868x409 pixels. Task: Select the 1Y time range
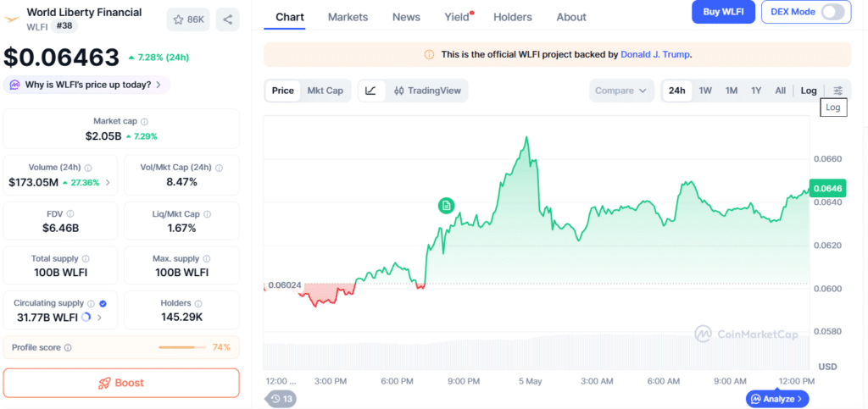[x=756, y=91]
